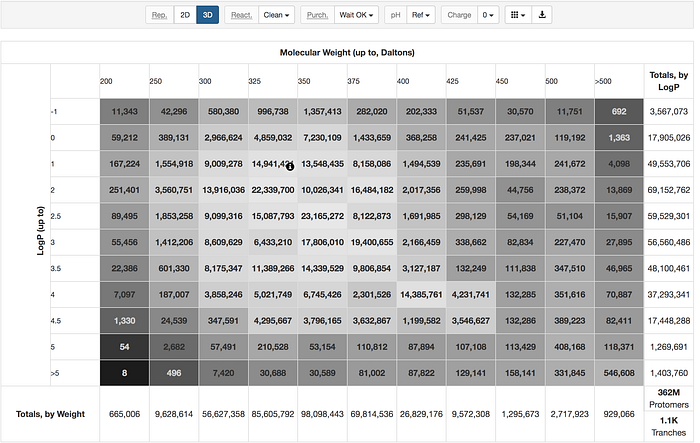700x443 pixels.
Task: Click the tranche cell with 496
Action: point(174,373)
